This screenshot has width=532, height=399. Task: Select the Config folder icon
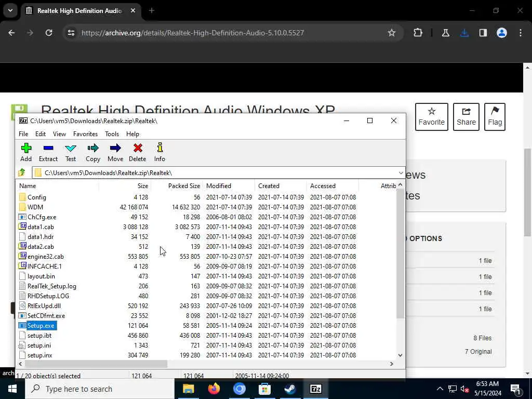(22, 197)
